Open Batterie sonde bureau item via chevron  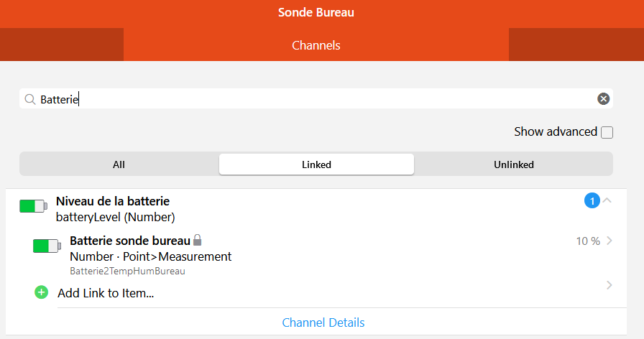(x=609, y=241)
